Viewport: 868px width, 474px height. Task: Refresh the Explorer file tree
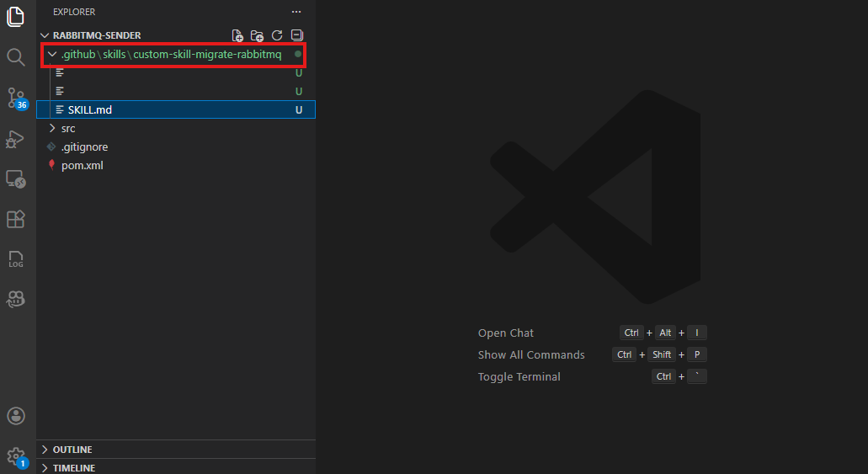pyautogui.click(x=277, y=35)
